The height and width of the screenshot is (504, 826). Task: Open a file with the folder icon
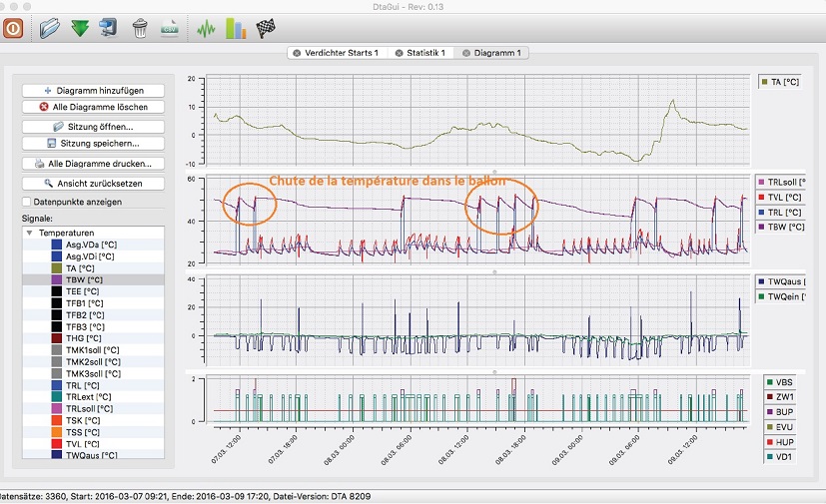click(50, 28)
